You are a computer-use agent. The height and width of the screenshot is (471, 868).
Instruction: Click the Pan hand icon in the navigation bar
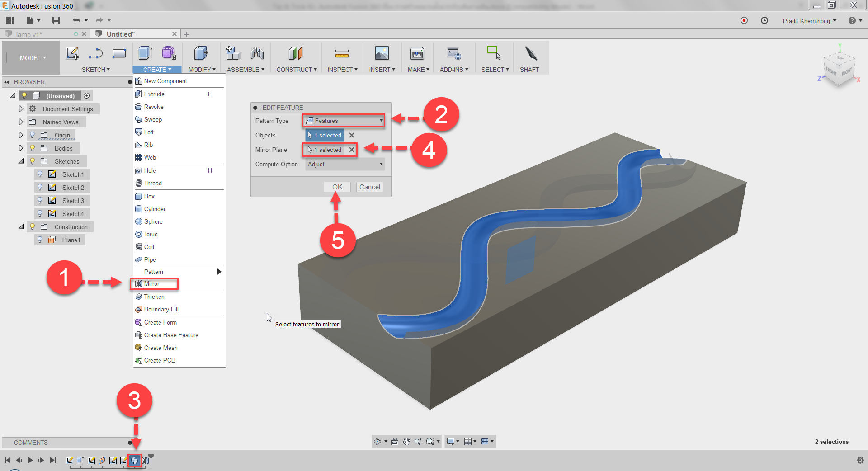(x=406, y=442)
